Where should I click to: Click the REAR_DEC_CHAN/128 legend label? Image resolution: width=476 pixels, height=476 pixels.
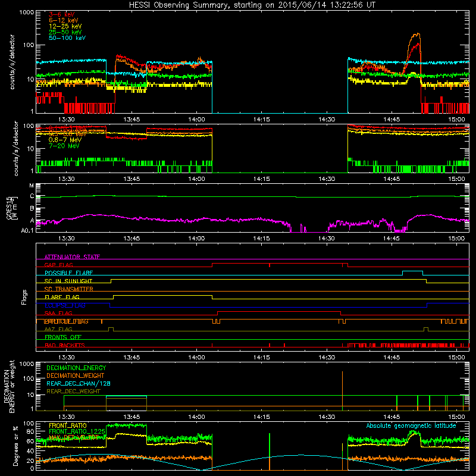(79, 384)
